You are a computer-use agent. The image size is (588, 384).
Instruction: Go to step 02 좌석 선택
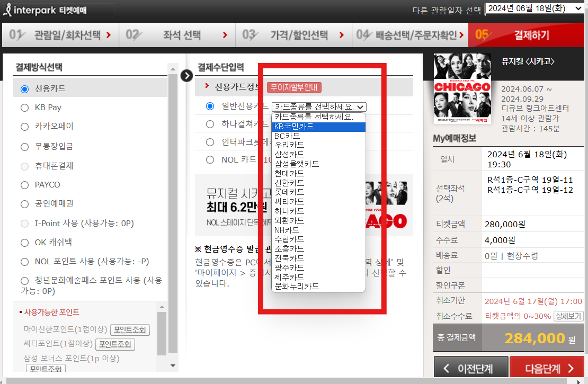pyautogui.click(x=177, y=35)
